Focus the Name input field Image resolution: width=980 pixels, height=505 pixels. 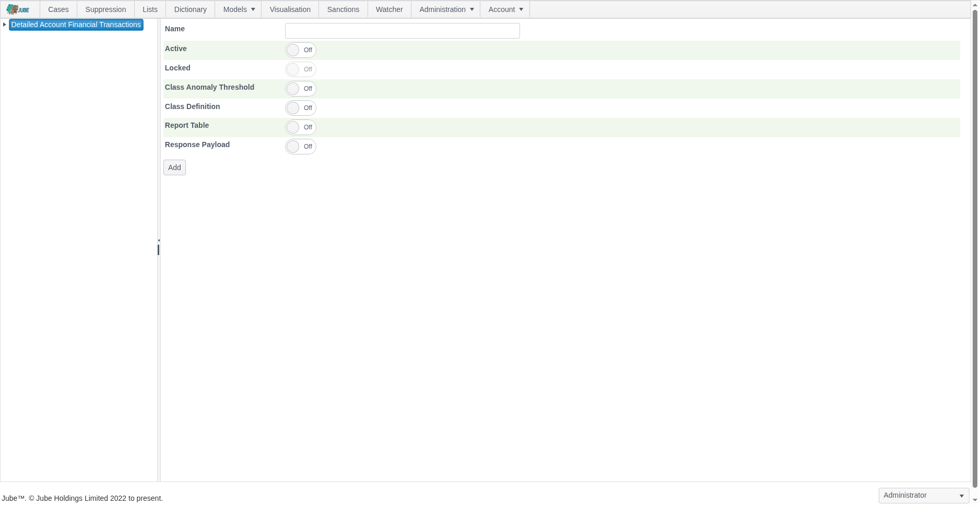tap(403, 31)
